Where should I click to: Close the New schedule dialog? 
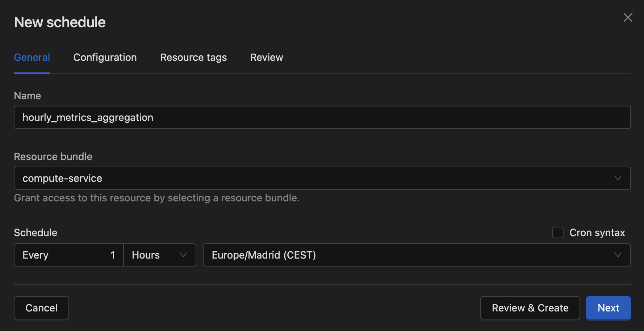[x=628, y=17]
